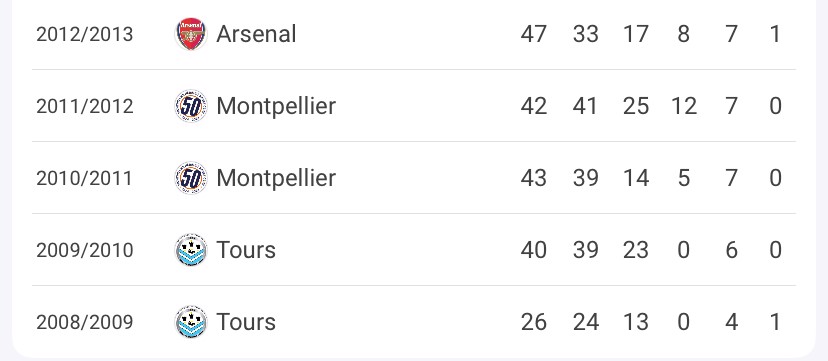This screenshot has width=828, height=361.
Task: Click the 25 value in Montpellier 2011/2012 row
Action: pos(635,106)
